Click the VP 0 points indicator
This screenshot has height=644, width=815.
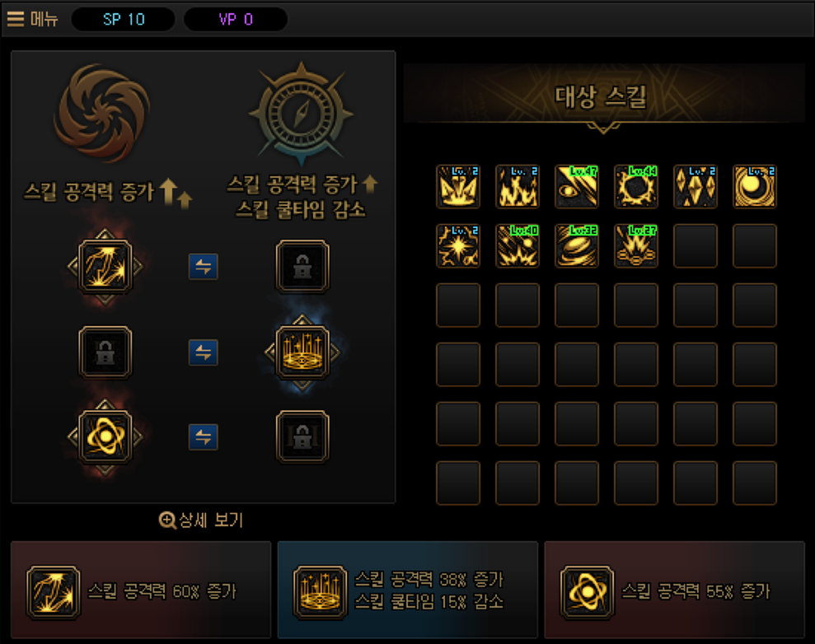pyautogui.click(x=236, y=19)
